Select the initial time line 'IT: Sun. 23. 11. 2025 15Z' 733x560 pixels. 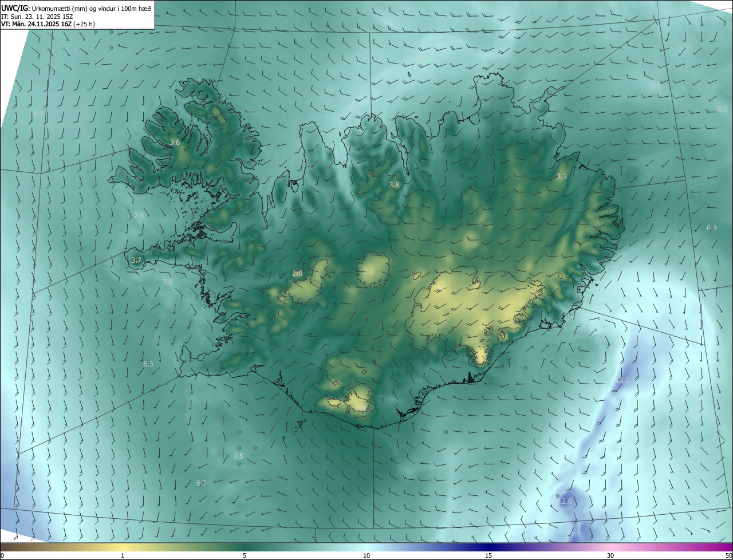[x=37, y=16]
